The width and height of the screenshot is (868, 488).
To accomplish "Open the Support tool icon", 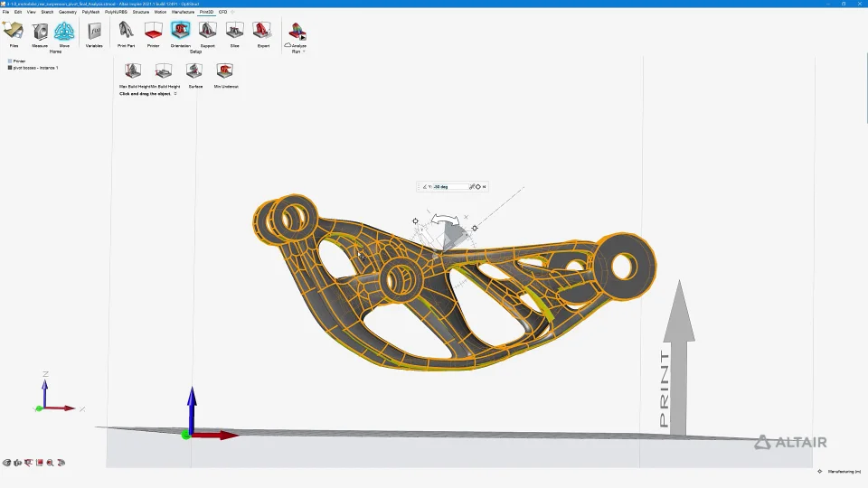I will 208,32.
